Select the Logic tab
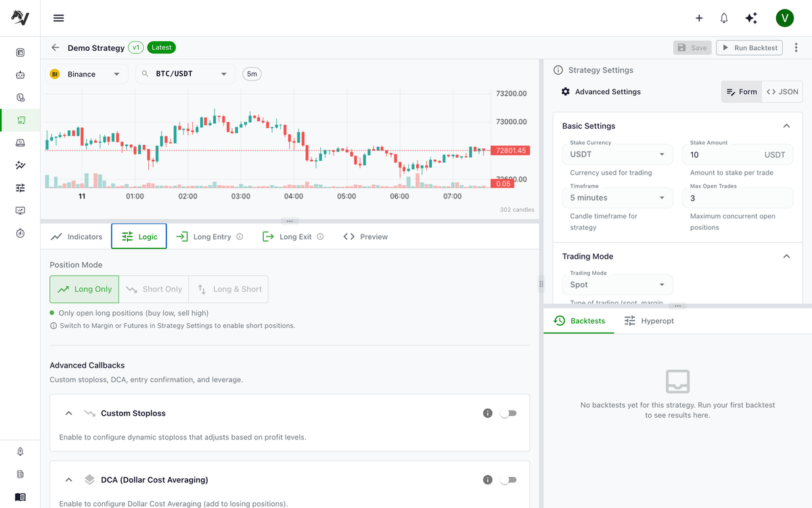The width and height of the screenshot is (812, 508). click(x=139, y=237)
